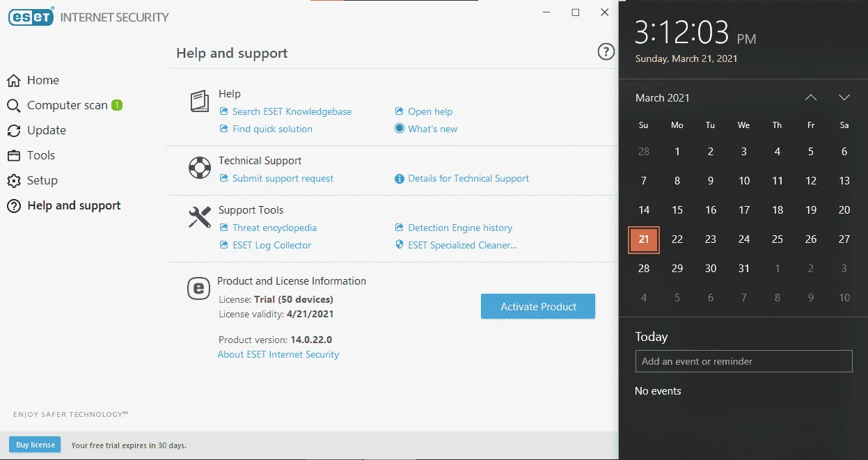Screen dimensions: 868x460
Task: Switch to the Setup section
Action: pyautogui.click(x=42, y=181)
